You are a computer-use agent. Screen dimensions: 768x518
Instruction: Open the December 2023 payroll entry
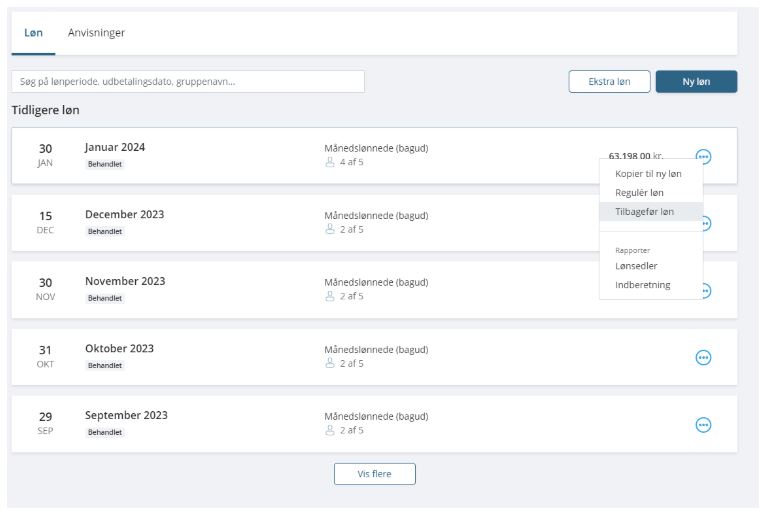coord(374,223)
